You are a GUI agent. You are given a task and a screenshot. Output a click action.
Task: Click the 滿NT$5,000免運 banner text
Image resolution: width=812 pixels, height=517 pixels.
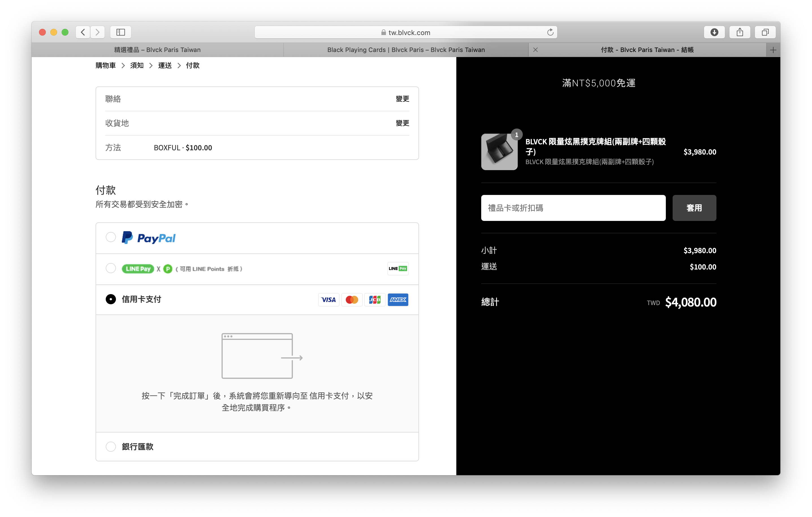pyautogui.click(x=599, y=83)
